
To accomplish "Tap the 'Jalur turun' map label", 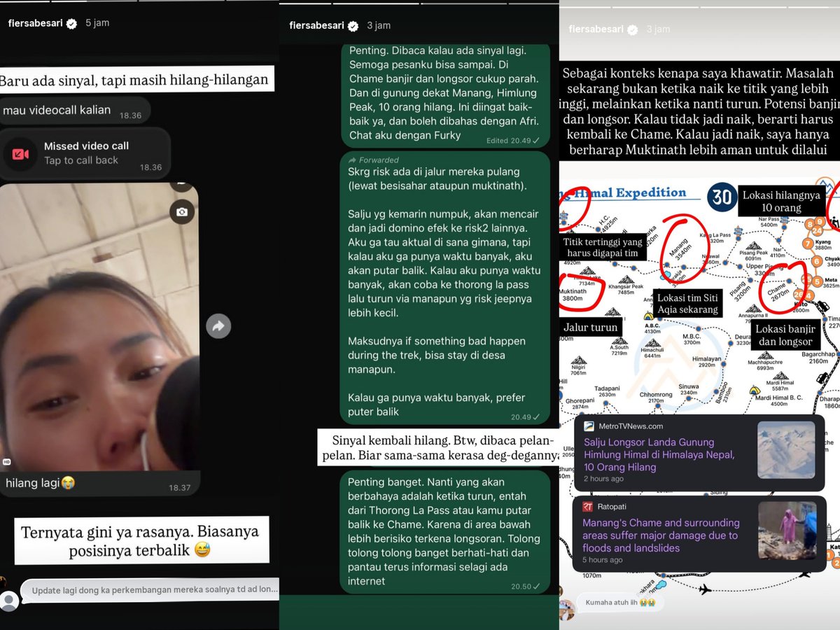I will [x=591, y=327].
